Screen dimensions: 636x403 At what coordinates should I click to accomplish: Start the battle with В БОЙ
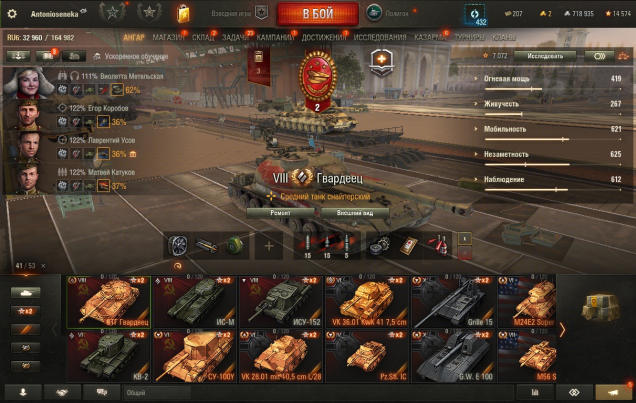318,14
